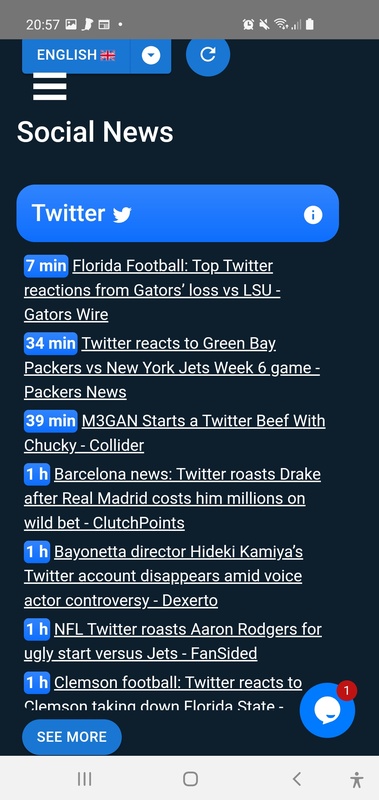Open the accessibility figure icon

[357, 780]
